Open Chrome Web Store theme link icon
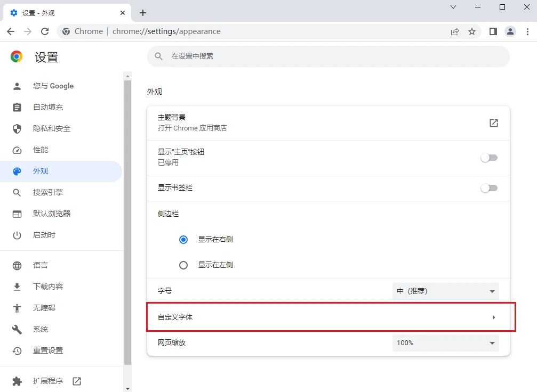The image size is (537, 392). pyautogui.click(x=494, y=123)
